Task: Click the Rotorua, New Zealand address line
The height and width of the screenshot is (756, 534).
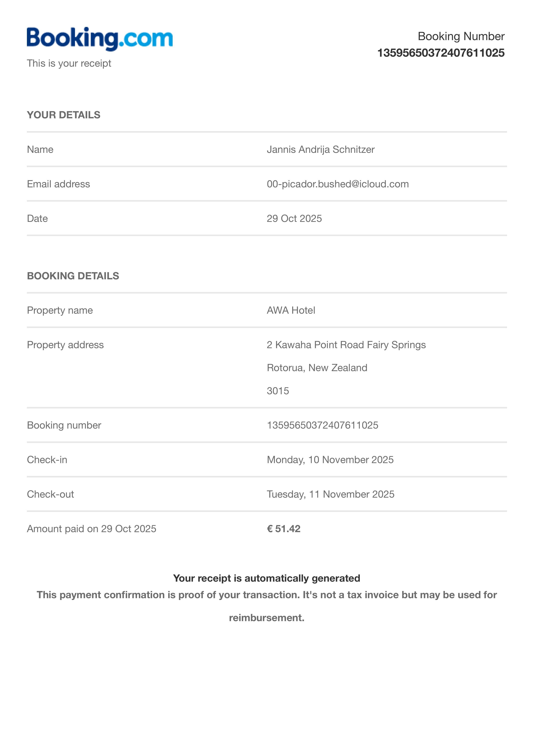Action: (x=317, y=368)
